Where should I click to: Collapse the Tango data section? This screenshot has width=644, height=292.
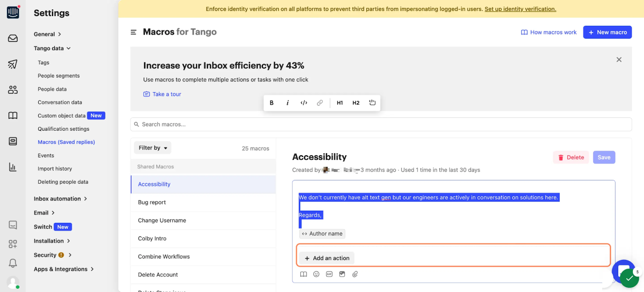pos(52,48)
